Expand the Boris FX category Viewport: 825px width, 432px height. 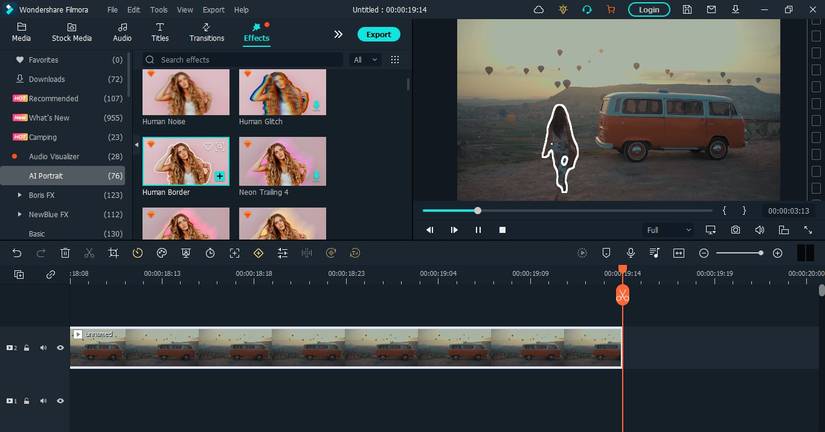click(20, 195)
